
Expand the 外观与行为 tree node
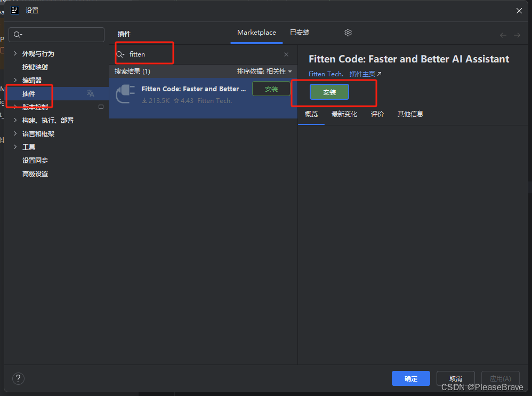coord(15,53)
